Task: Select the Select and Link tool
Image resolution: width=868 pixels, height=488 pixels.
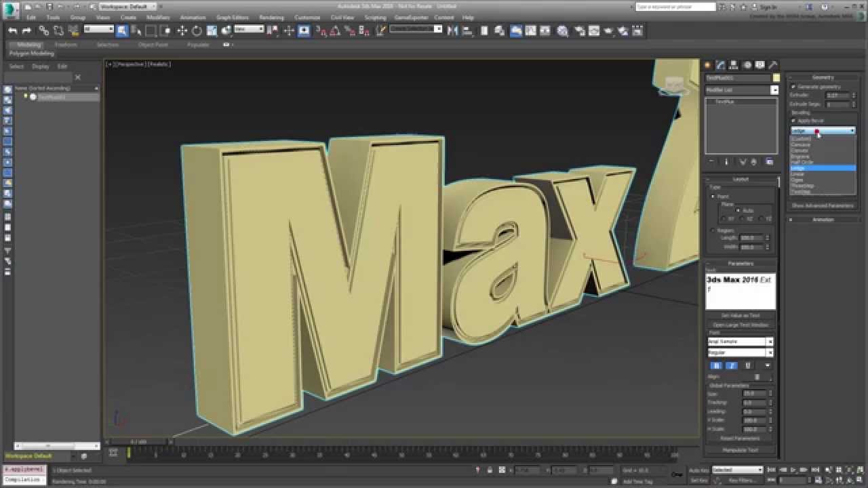Action: tap(43, 30)
